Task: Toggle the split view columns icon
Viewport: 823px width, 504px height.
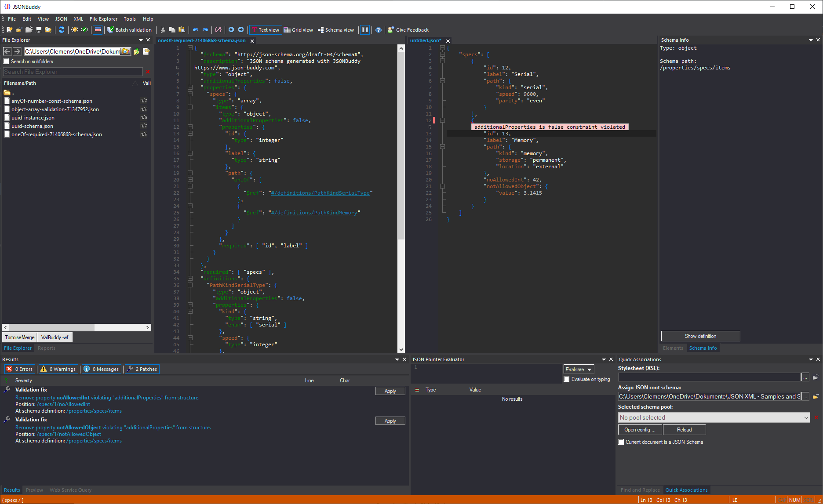Action: pyautogui.click(x=365, y=30)
